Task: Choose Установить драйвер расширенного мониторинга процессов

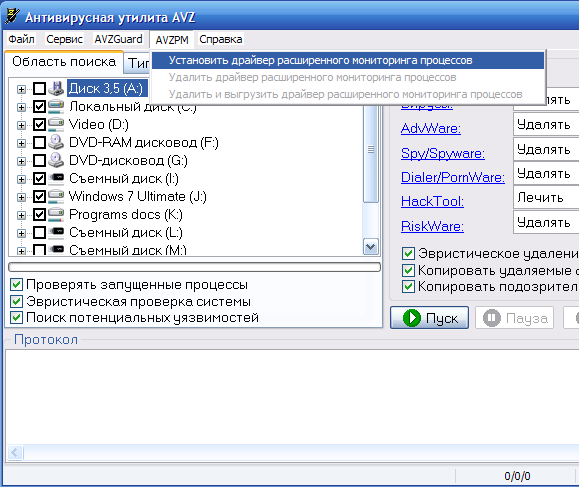Action: pyautogui.click(x=348, y=60)
